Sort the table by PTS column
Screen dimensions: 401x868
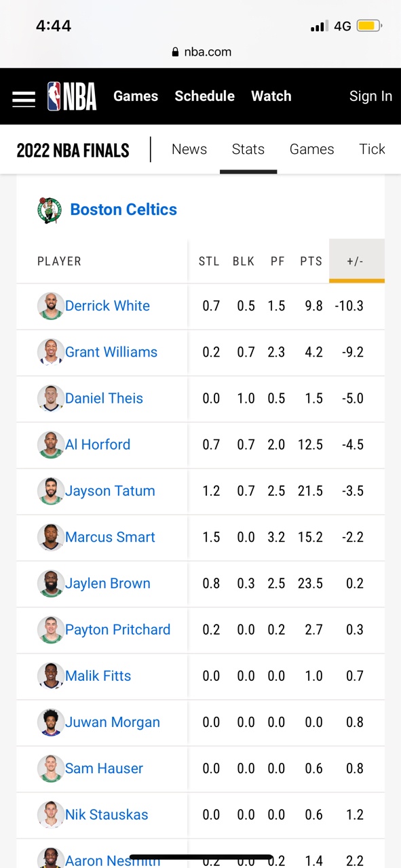click(311, 261)
